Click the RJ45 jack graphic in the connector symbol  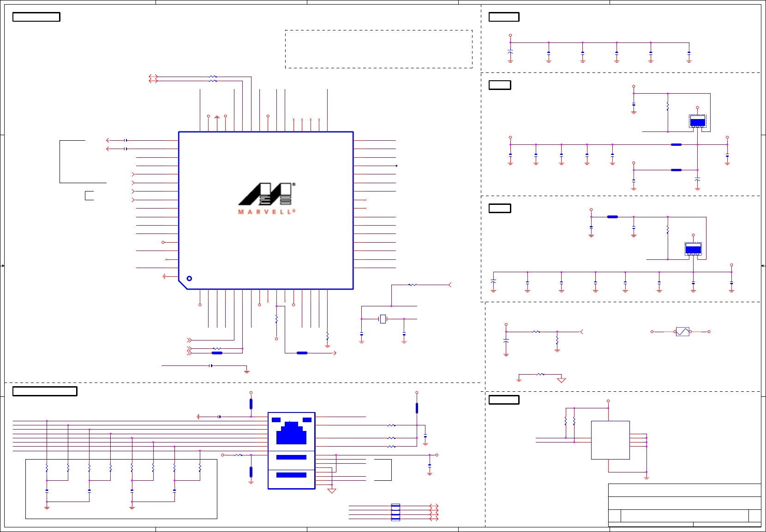tap(291, 433)
